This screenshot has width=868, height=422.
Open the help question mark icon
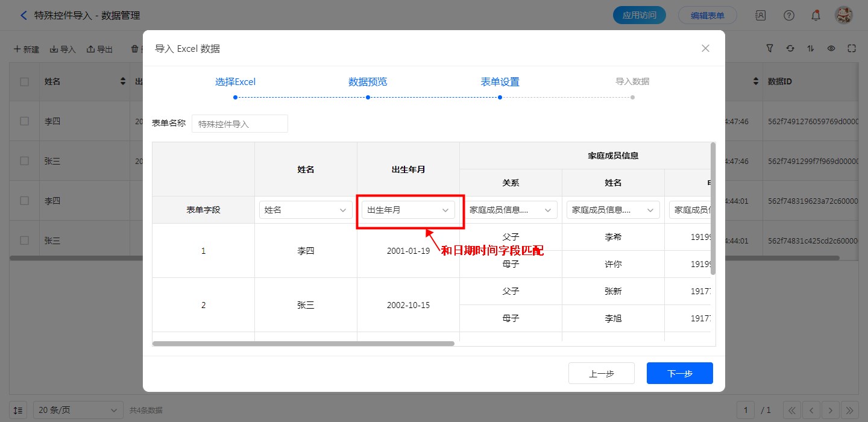[788, 16]
